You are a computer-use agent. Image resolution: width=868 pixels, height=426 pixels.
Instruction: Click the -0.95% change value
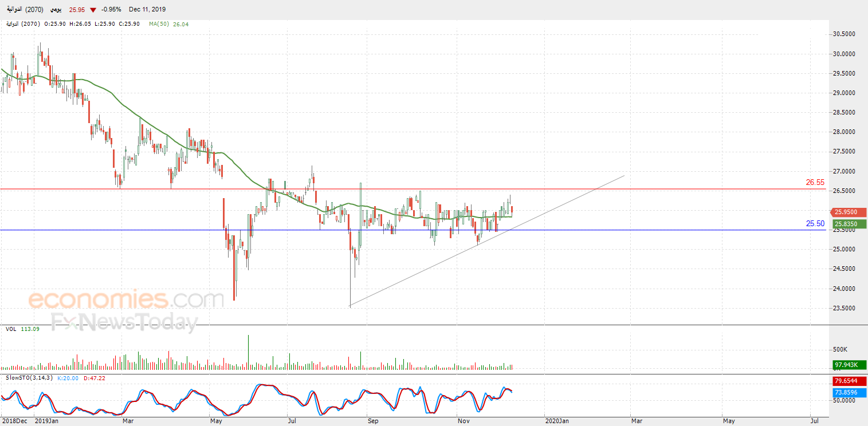[111, 10]
